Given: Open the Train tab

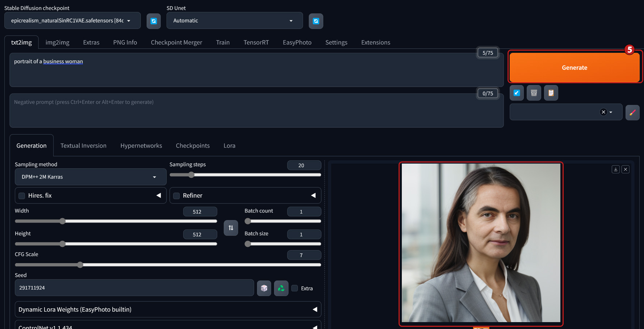Looking at the screenshot, I should click(223, 42).
